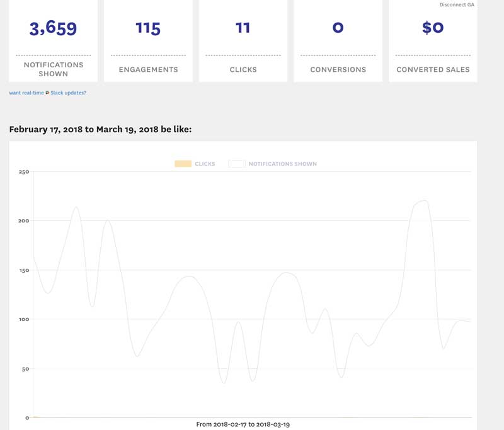Click the Disconnect GA link
504x430 pixels.
[x=457, y=5]
